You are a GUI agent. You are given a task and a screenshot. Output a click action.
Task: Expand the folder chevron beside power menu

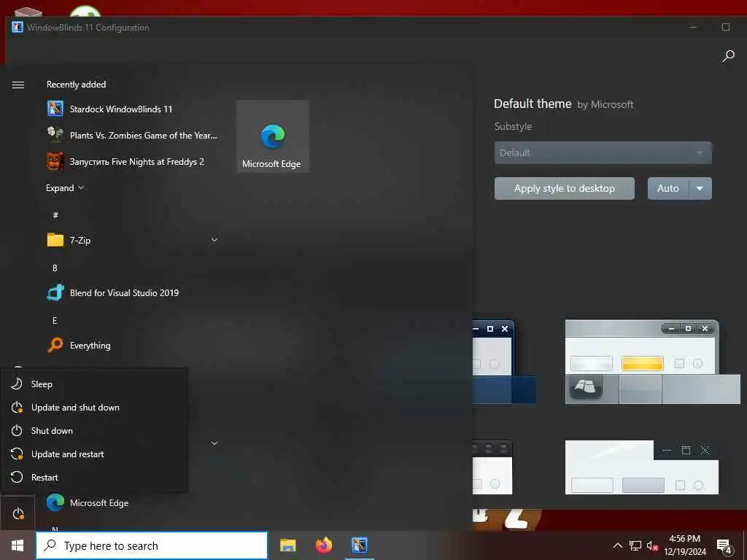coord(214,443)
